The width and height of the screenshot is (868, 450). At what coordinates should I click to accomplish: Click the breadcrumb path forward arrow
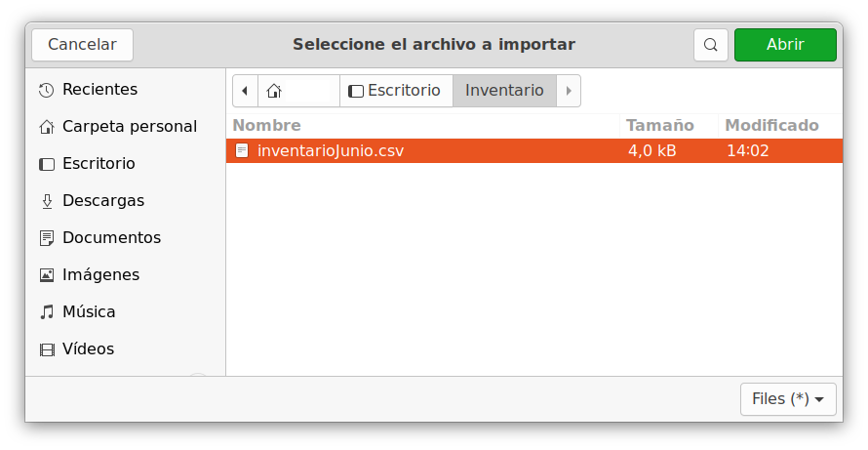click(x=569, y=91)
